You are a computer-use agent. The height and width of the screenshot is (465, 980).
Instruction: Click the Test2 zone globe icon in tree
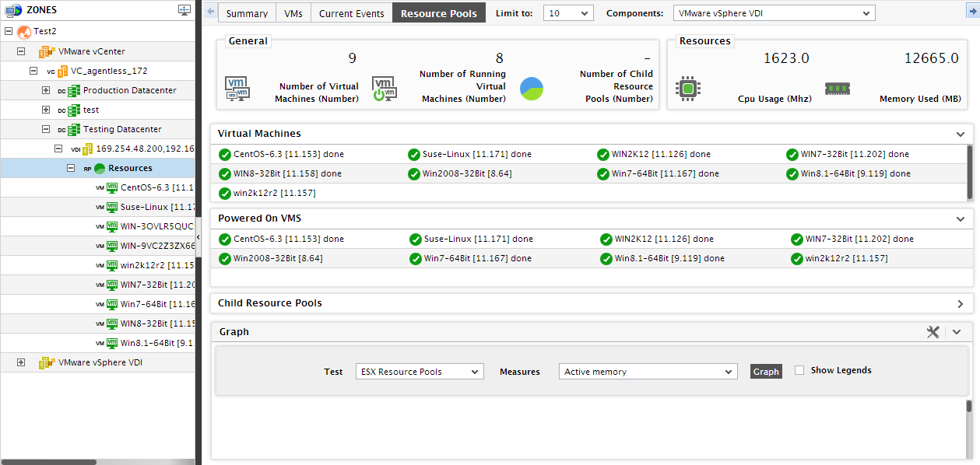pyautogui.click(x=23, y=32)
